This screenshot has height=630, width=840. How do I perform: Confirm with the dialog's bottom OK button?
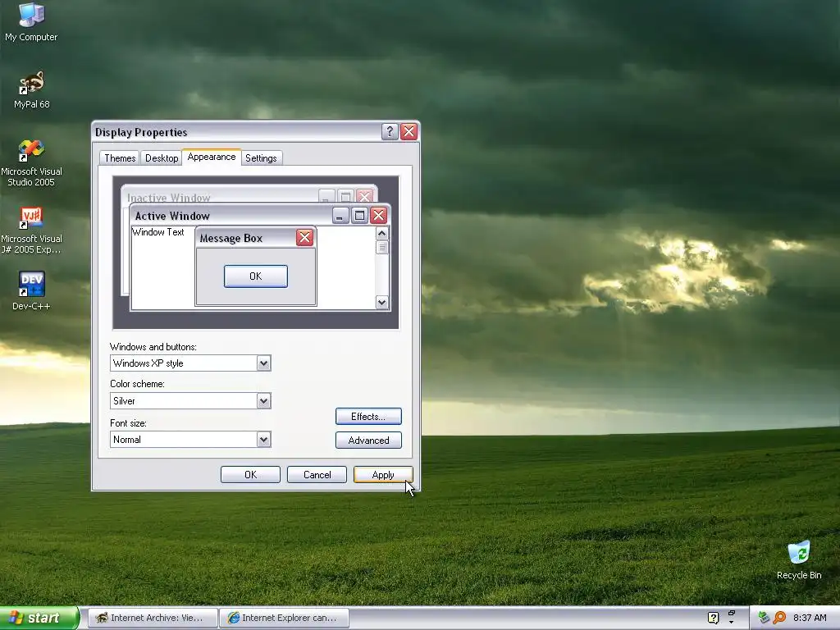click(250, 475)
